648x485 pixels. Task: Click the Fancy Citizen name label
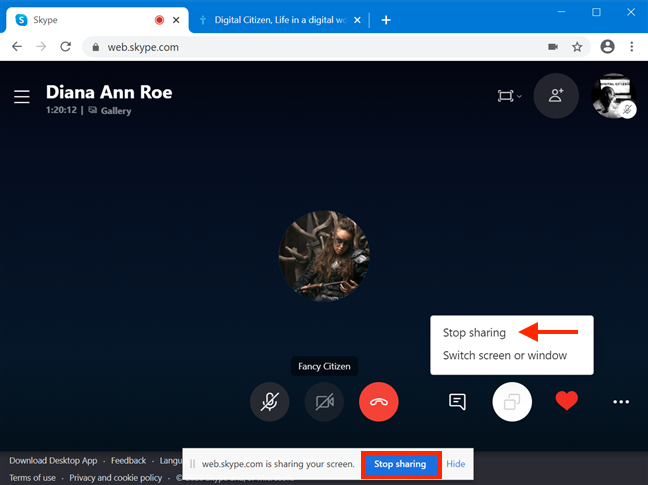pyautogui.click(x=324, y=366)
